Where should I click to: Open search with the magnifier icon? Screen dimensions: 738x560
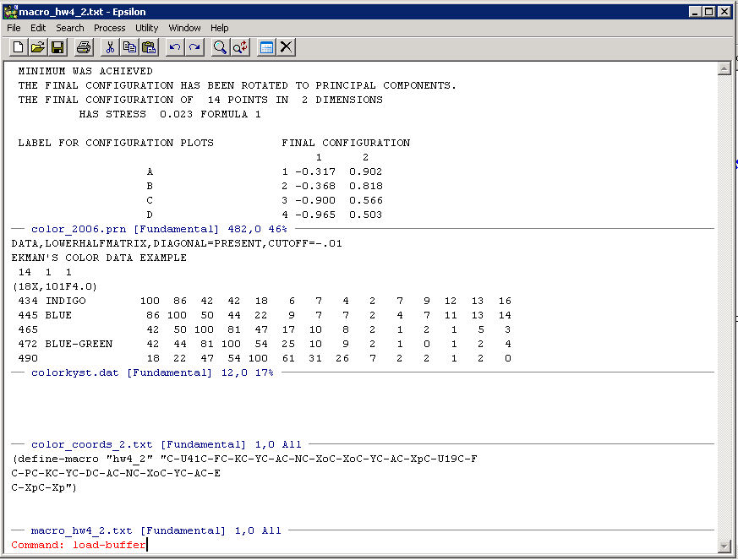(x=221, y=47)
